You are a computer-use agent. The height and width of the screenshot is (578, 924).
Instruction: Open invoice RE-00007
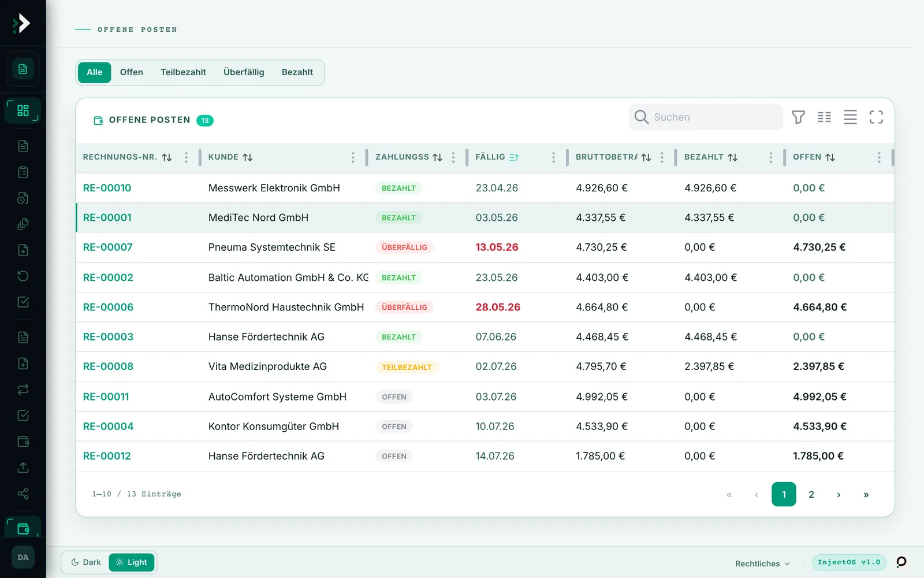coord(108,247)
